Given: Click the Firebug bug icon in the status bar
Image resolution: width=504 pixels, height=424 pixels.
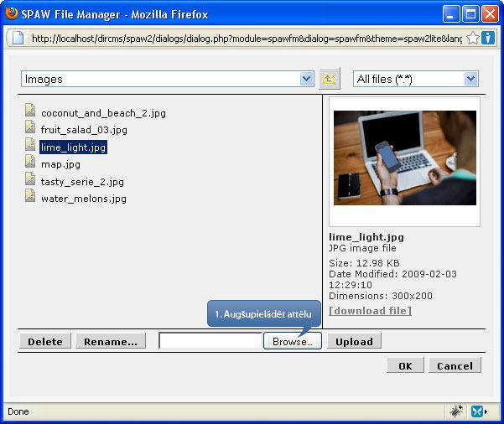Looking at the screenshot, I should (x=456, y=411).
